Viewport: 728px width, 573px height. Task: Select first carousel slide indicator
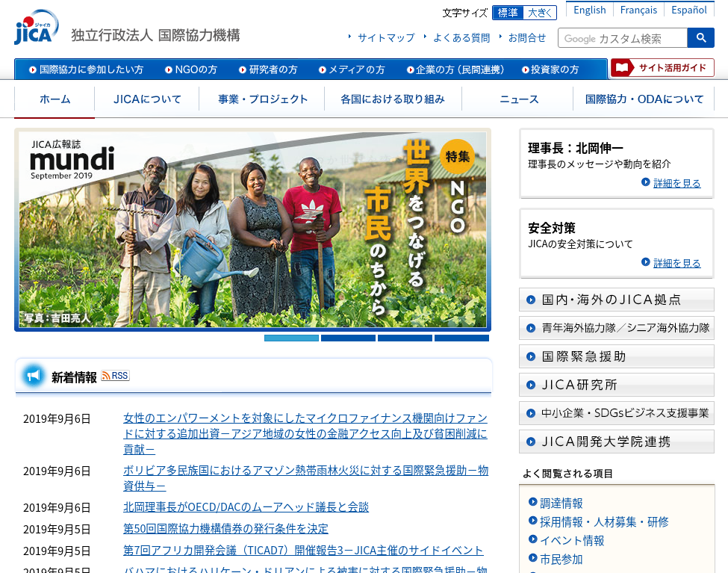point(291,338)
